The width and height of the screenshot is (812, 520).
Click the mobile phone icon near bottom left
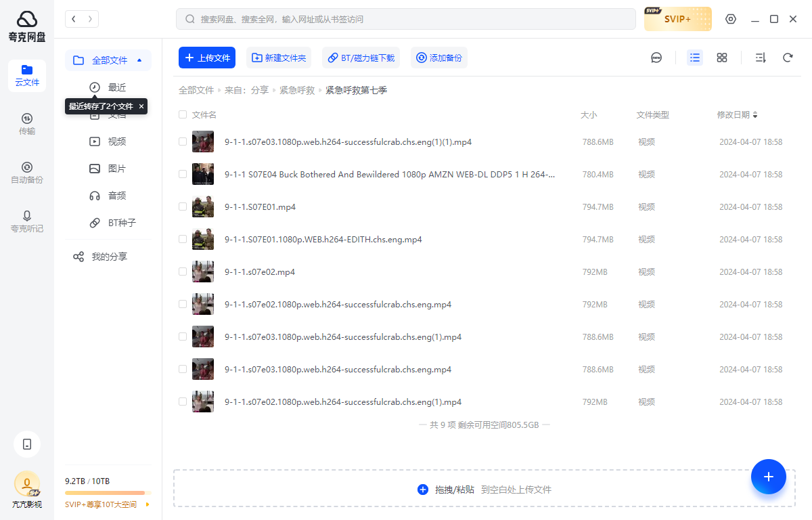tap(27, 444)
